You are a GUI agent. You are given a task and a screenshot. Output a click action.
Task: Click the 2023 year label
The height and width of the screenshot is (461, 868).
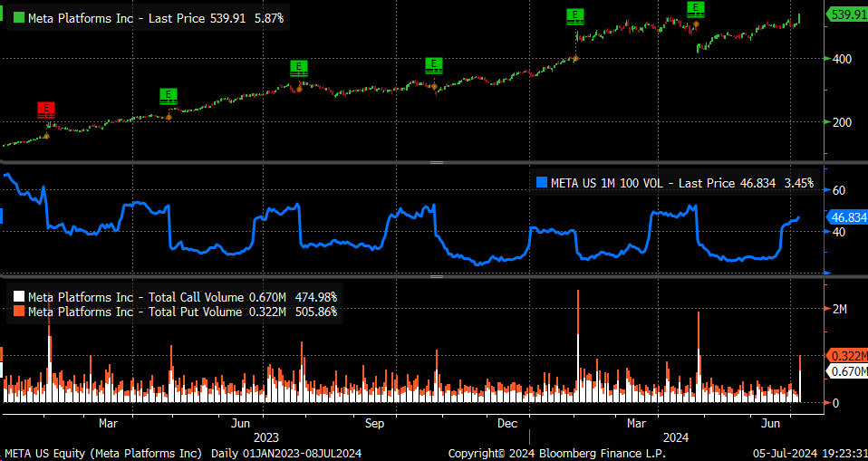tap(265, 437)
